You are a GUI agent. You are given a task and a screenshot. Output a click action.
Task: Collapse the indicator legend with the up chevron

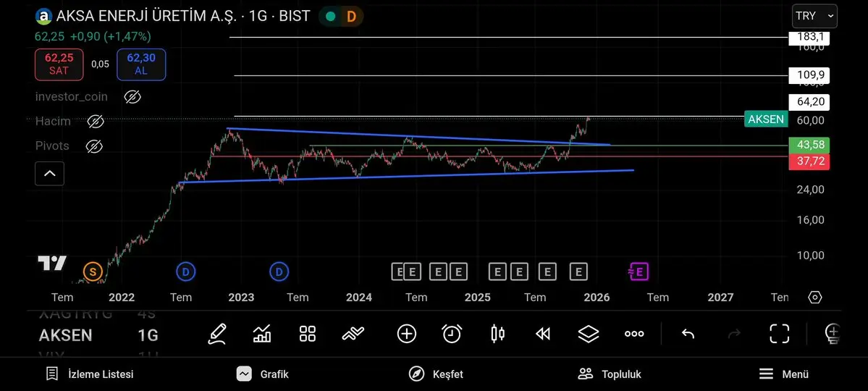point(50,173)
